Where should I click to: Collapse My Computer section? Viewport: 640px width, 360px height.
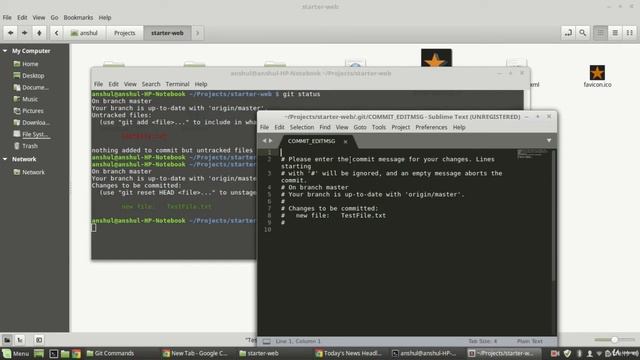(x=5, y=51)
